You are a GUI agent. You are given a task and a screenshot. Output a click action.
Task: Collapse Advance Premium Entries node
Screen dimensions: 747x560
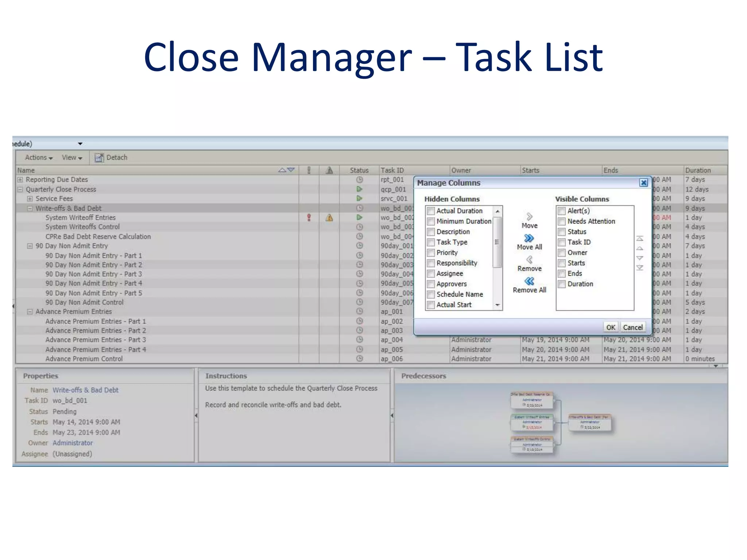point(30,312)
